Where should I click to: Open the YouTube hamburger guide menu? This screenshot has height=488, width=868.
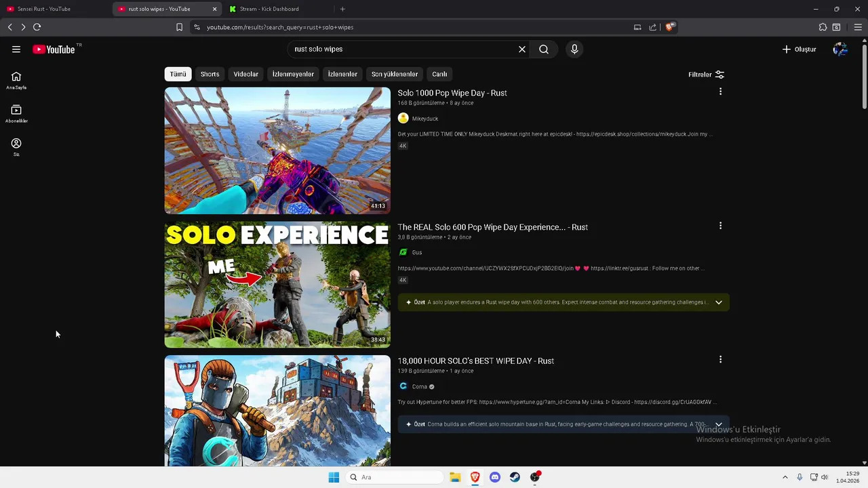coord(16,49)
